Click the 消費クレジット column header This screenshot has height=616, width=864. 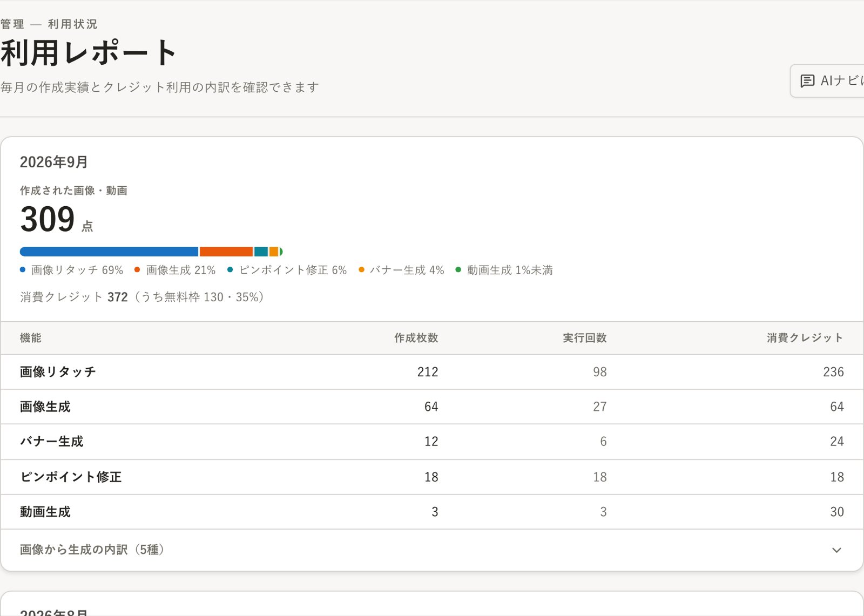tap(805, 338)
